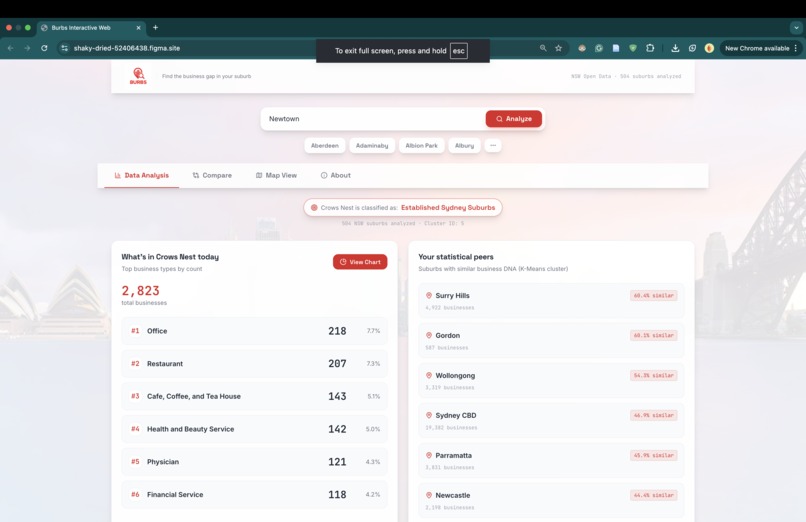The width and height of the screenshot is (806, 522).
Task: Click the site info icon in address bar
Action: (64, 48)
